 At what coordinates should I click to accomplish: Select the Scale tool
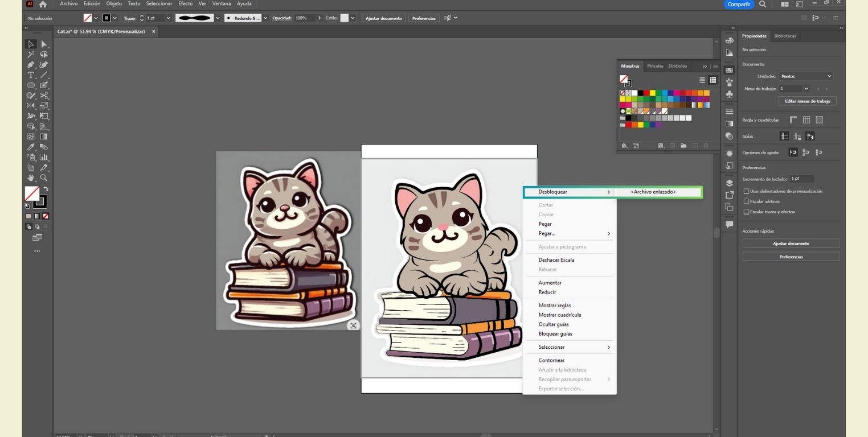coord(44,106)
